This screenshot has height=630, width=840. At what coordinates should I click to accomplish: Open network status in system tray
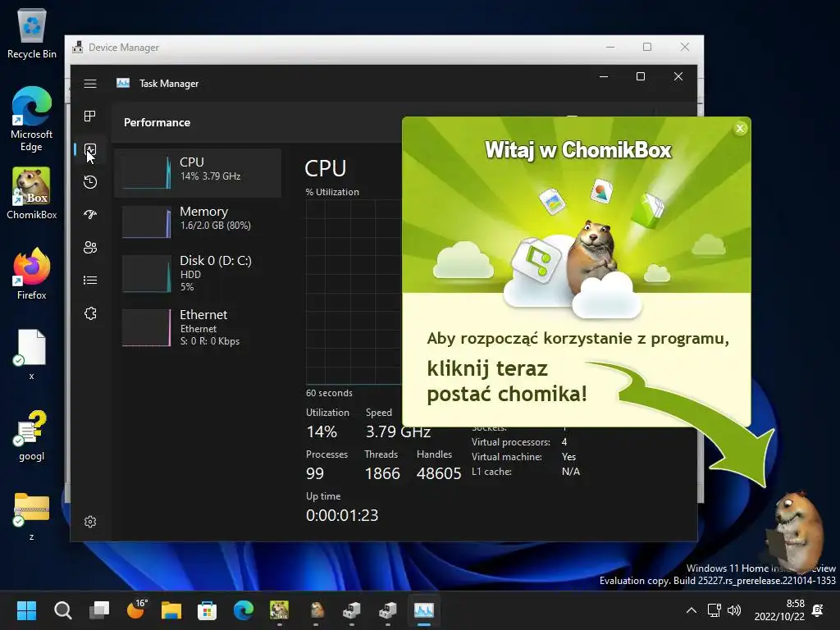(714, 610)
